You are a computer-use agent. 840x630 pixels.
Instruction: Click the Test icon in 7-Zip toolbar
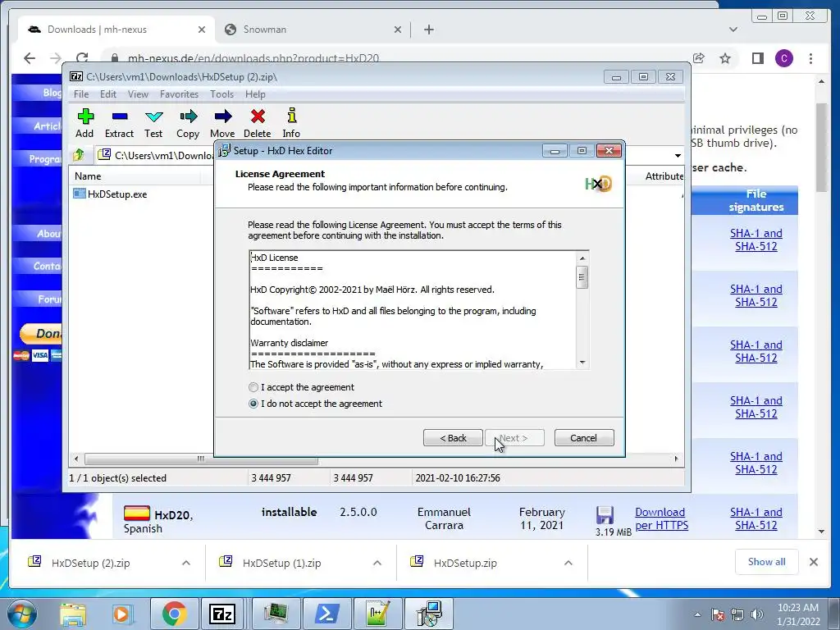153,123
